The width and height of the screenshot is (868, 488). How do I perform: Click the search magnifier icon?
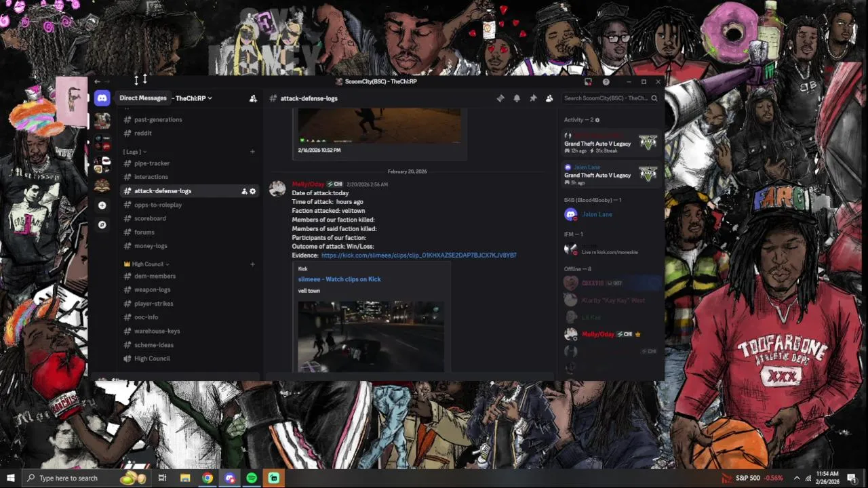654,98
